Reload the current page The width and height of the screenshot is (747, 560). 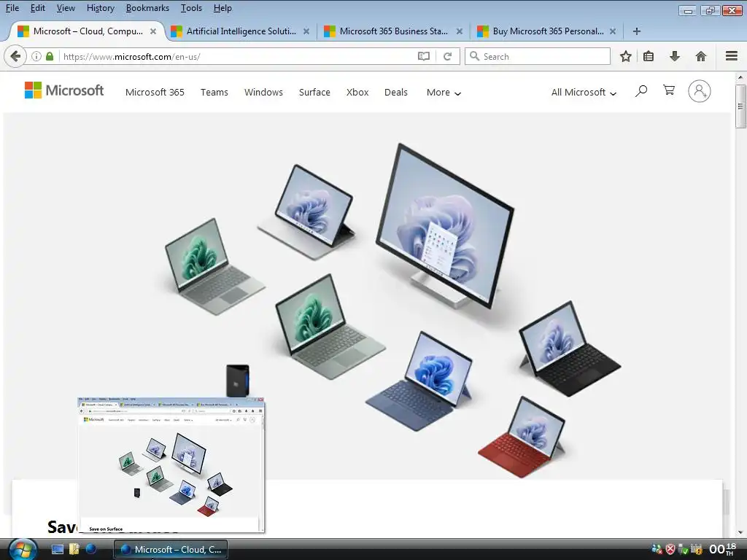(x=447, y=56)
